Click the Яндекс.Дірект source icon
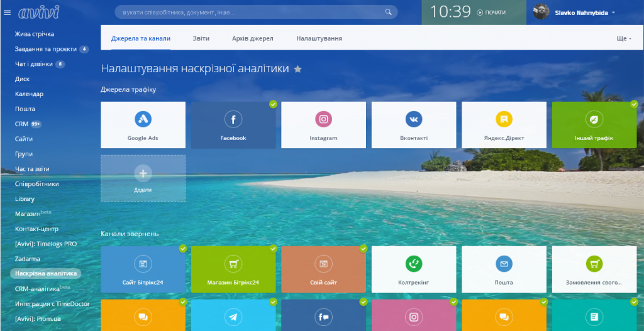644x331 pixels. [x=504, y=119]
